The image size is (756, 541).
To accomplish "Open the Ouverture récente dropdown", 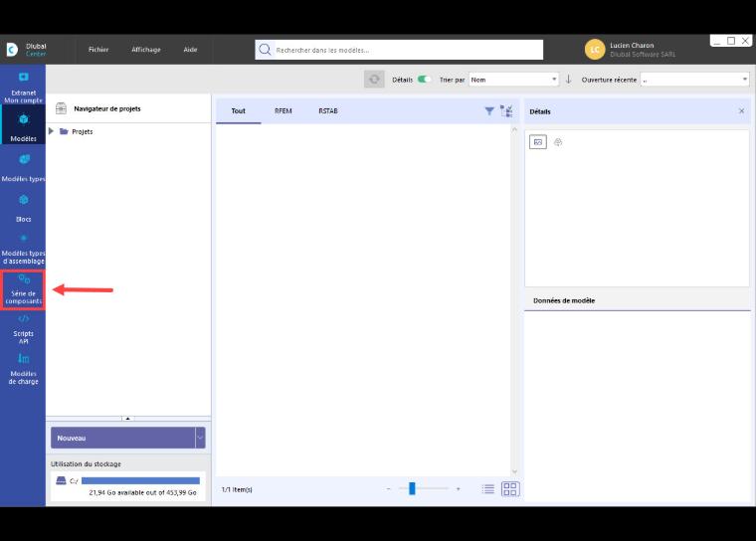I will (694, 80).
